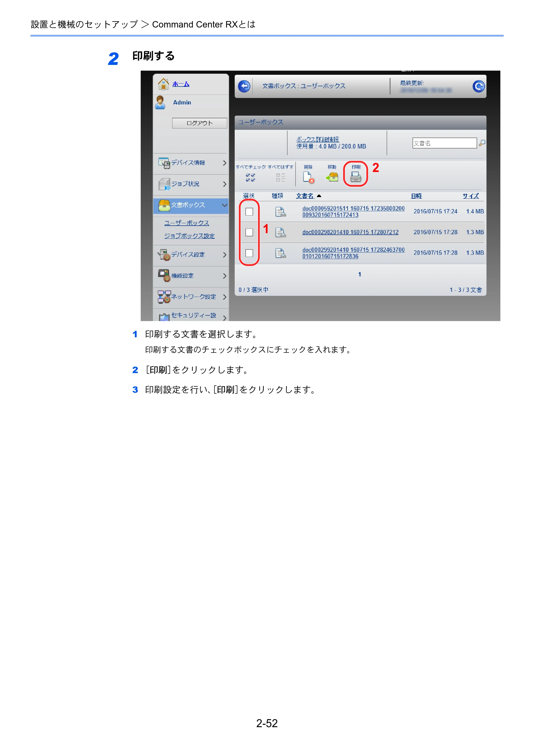Screen dimensions: 534x756
Task: Click the home house icon
Action: (163, 84)
